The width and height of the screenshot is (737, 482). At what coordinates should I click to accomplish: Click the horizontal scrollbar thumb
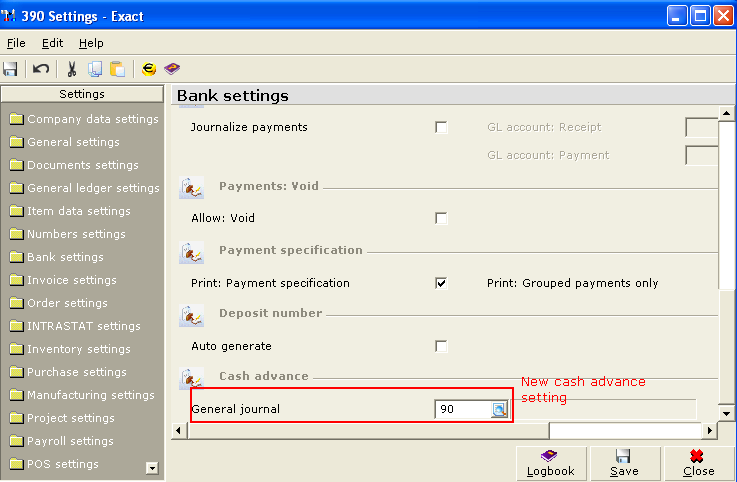pyautogui.click(x=368, y=430)
